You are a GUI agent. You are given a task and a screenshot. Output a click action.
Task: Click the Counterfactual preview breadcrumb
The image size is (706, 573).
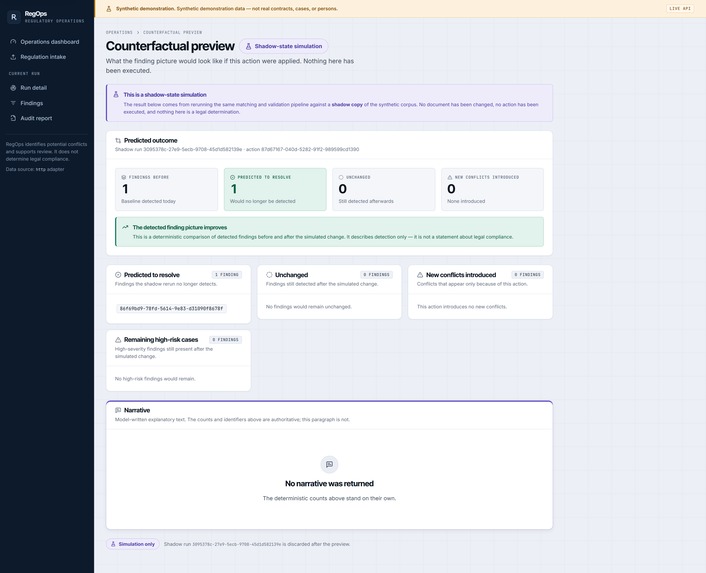pyautogui.click(x=172, y=32)
